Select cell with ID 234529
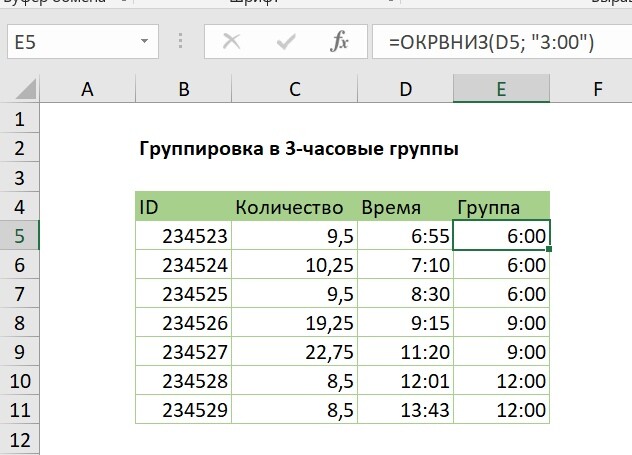This screenshot has height=455, width=632. tap(183, 409)
